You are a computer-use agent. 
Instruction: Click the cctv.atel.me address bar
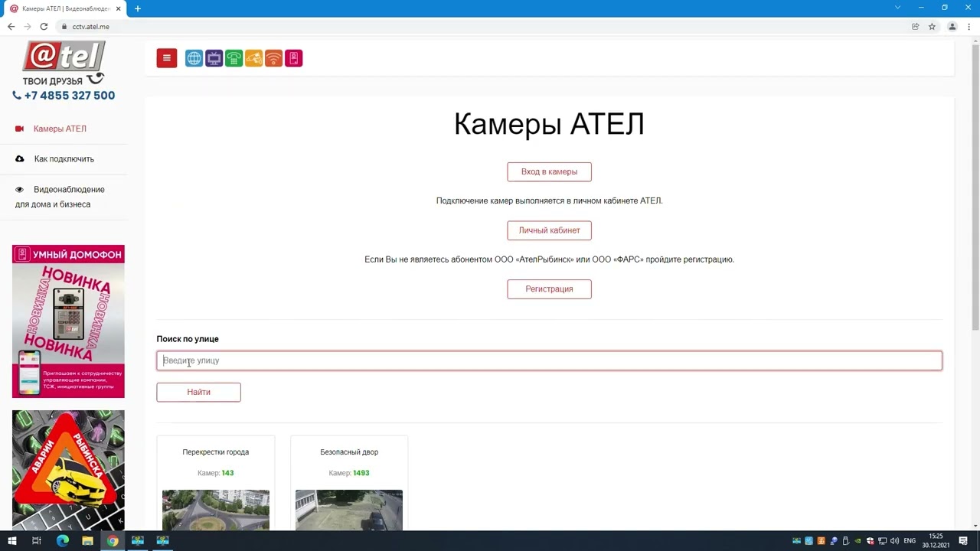pyautogui.click(x=482, y=26)
